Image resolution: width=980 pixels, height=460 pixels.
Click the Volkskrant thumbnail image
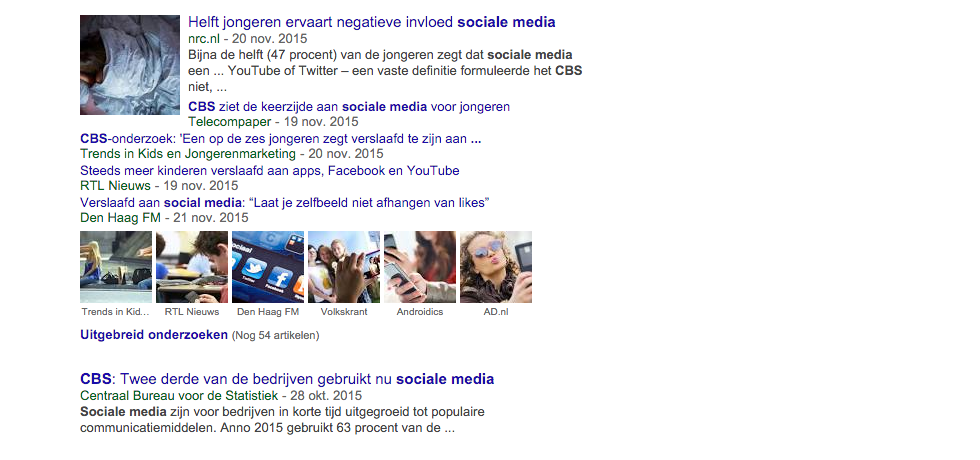coord(344,267)
